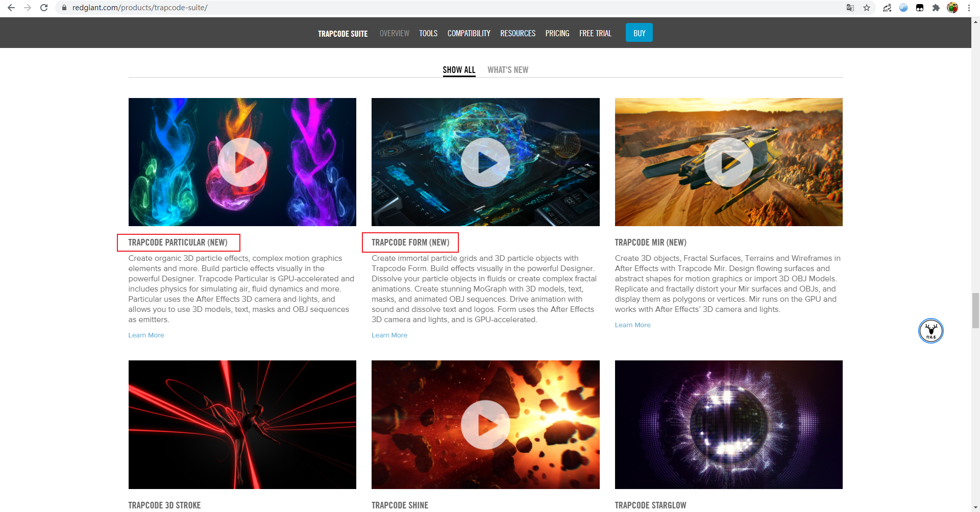Image resolution: width=980 pixels, height=512 pixels.
Task: Open the Free Trial nav item
Action: (595, 33)
